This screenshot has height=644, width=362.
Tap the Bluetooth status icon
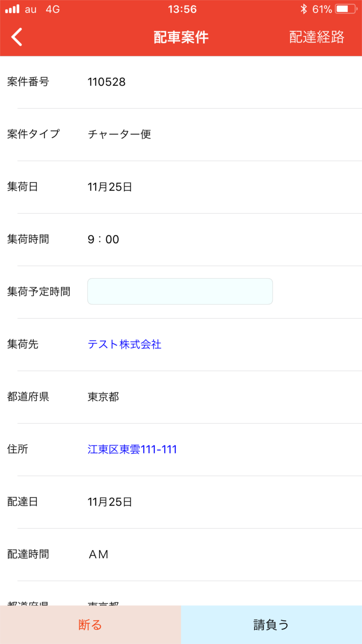pyautogui.click(x=304, y=9)
